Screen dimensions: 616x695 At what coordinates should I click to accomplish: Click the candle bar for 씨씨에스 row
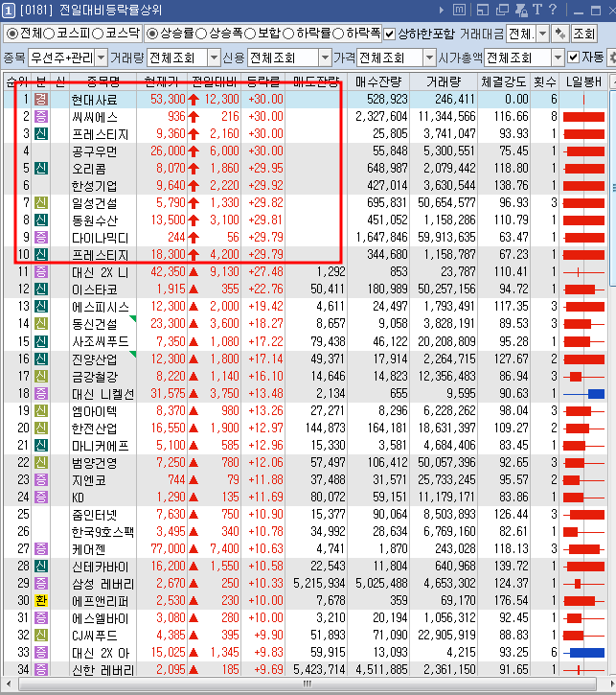583,117
